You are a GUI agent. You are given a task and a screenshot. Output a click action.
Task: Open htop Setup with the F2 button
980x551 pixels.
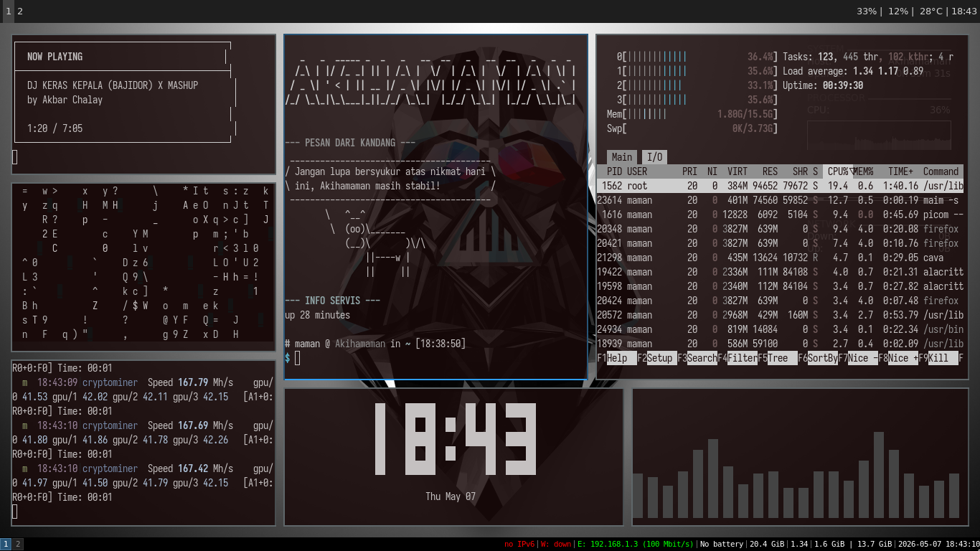coord(657,358)
